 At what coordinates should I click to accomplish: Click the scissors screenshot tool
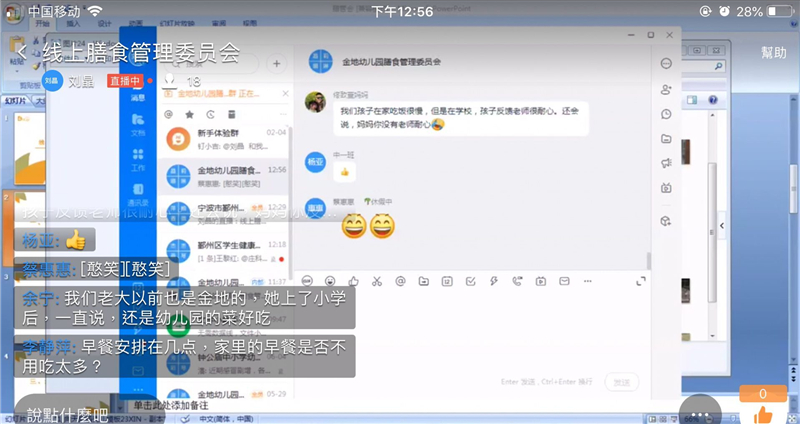[x=377, y=281]
